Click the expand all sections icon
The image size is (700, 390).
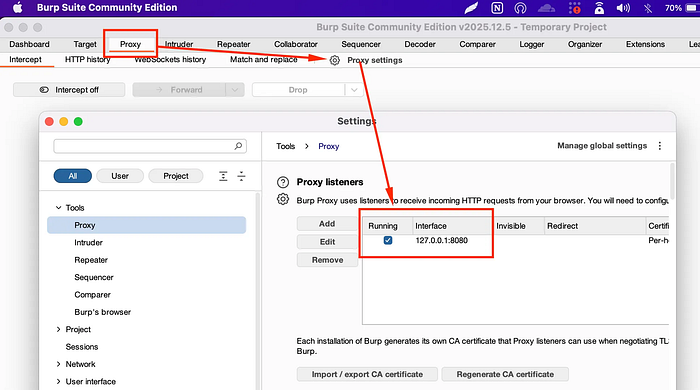pyautogui.click(x=223, y=176)
